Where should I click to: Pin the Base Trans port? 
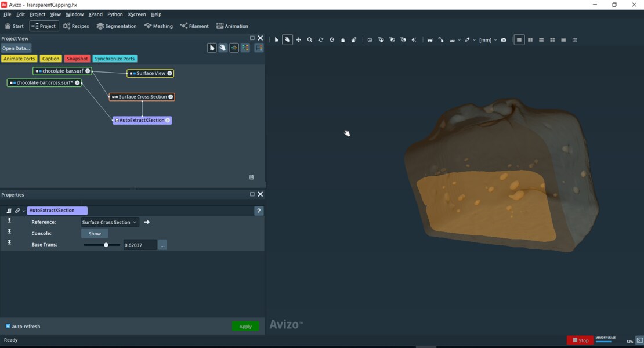tap(9, 243)
